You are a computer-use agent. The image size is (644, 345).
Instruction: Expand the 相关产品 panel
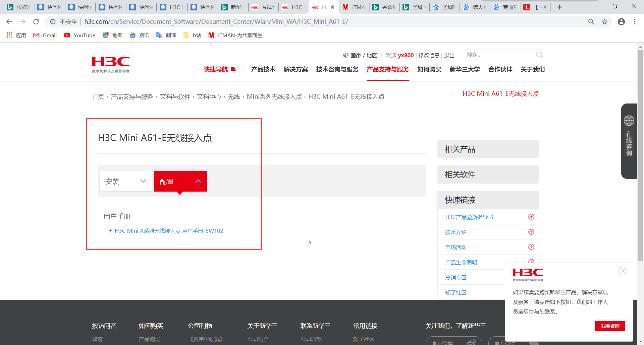click(488, 149)
